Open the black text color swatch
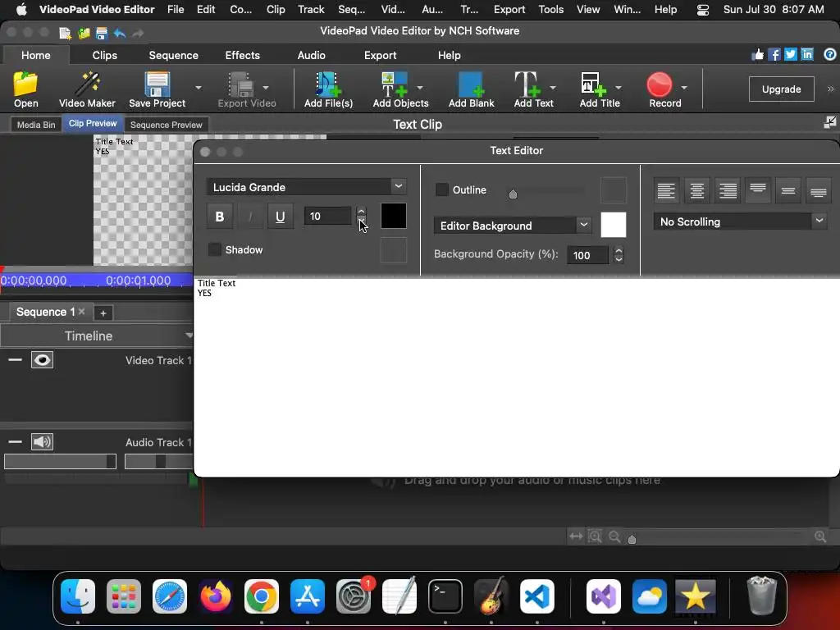 pos(393,216)
